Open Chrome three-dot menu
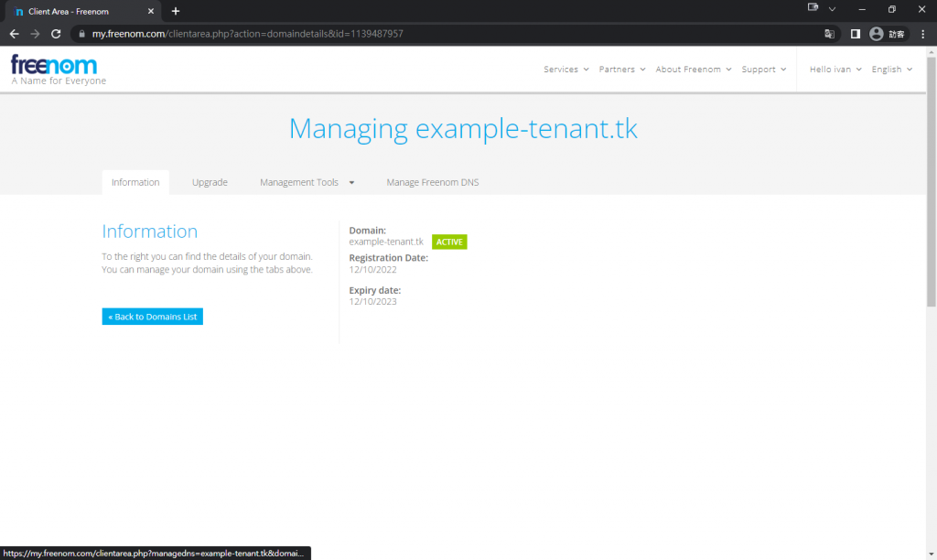 click(922, 34)
